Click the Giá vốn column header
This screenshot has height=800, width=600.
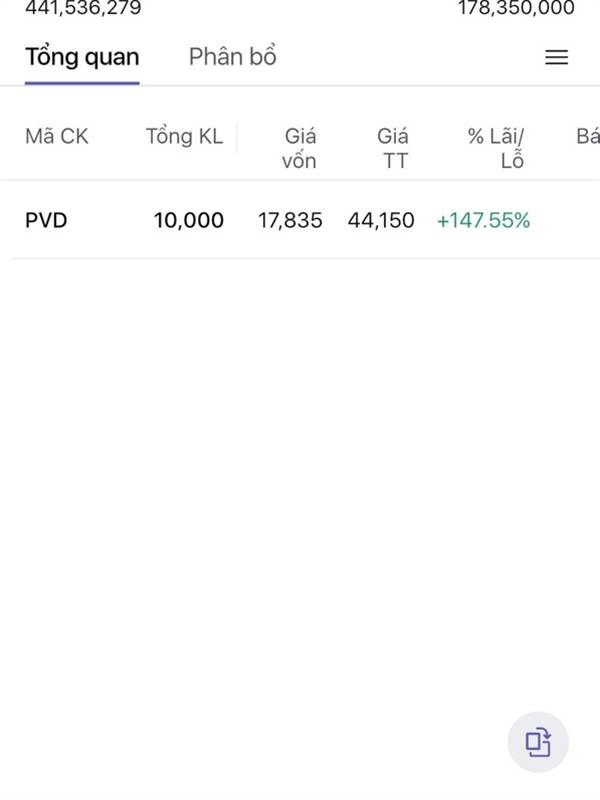[299, 148]
